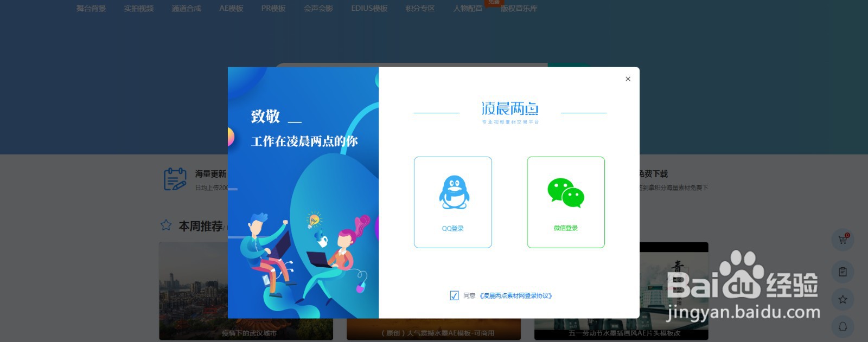Open the 人物配音 menu item

click(x=468, y=9)
